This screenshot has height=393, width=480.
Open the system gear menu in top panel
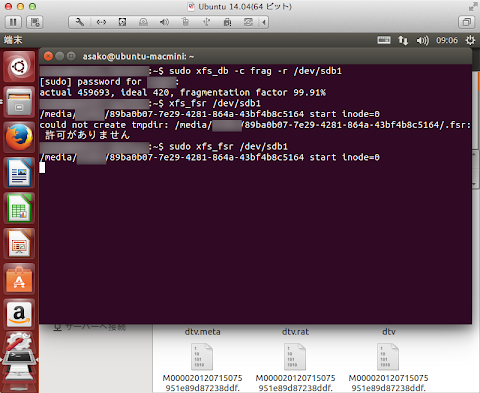click(x=470, y=40)
